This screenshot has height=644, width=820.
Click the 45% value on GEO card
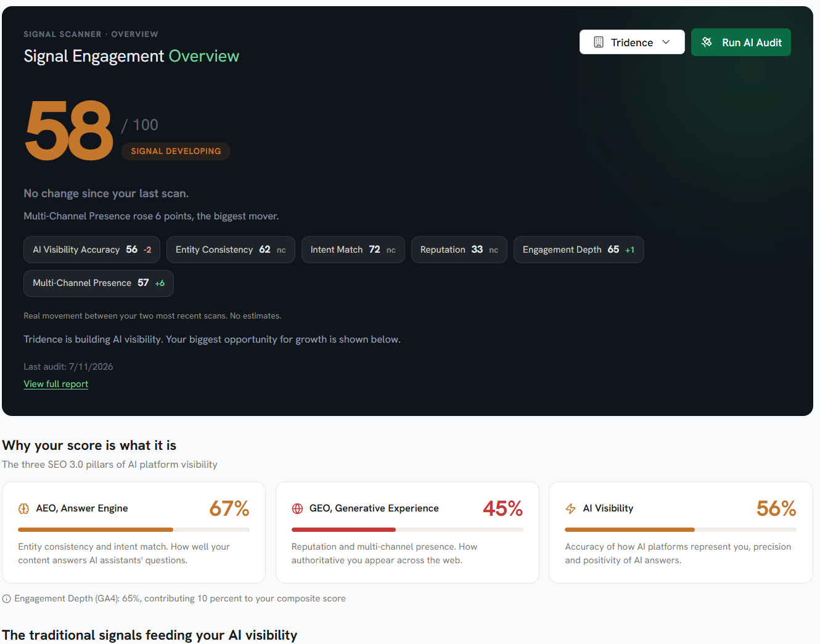point(503,508)
